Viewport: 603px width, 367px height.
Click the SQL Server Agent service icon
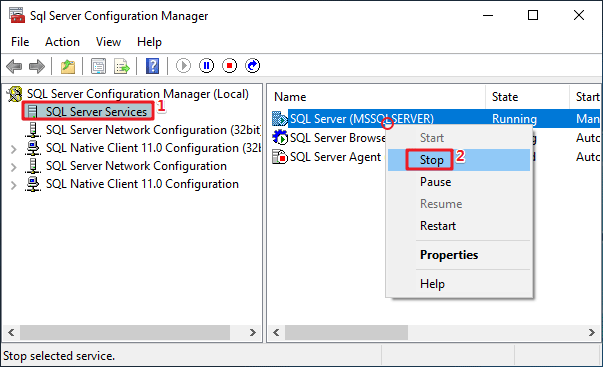280,157
